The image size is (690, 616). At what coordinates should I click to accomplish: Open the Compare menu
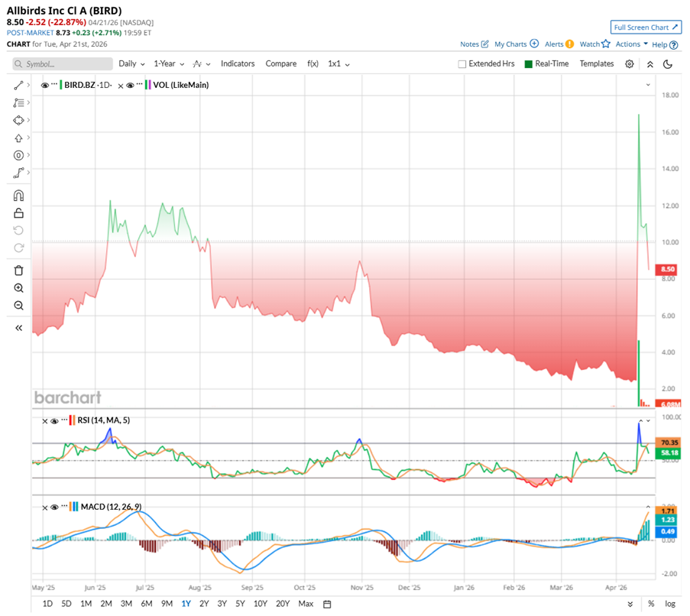pos(280,63)
